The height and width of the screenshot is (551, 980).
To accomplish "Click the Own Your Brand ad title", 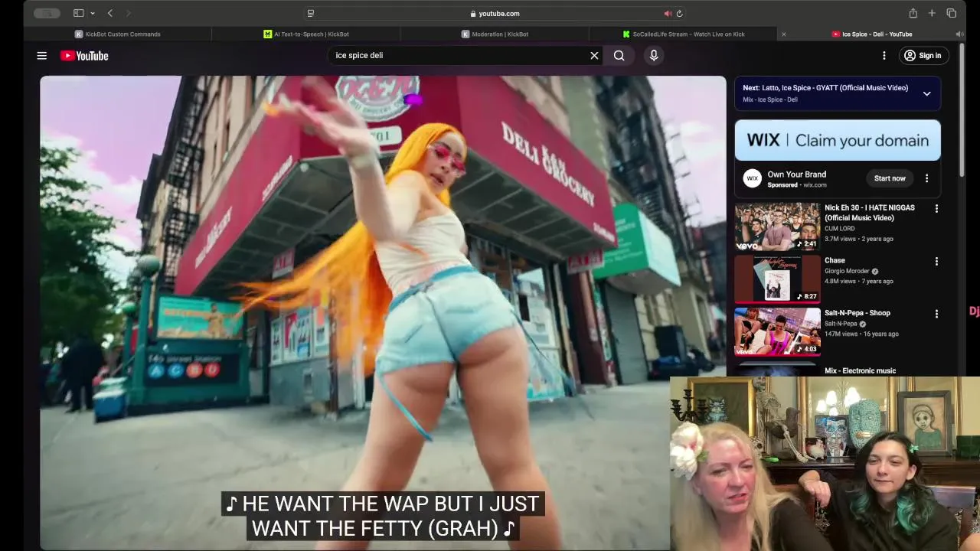I will 796,174.
